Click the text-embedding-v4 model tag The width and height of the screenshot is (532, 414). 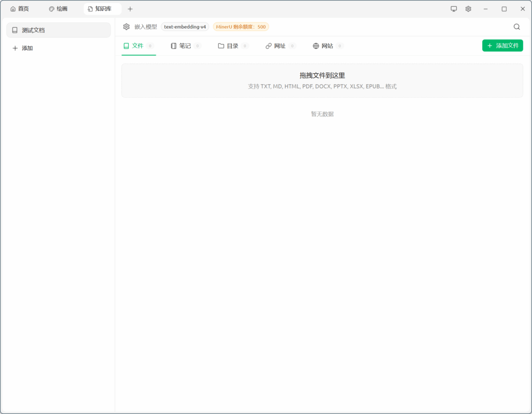tap(185, 27)
